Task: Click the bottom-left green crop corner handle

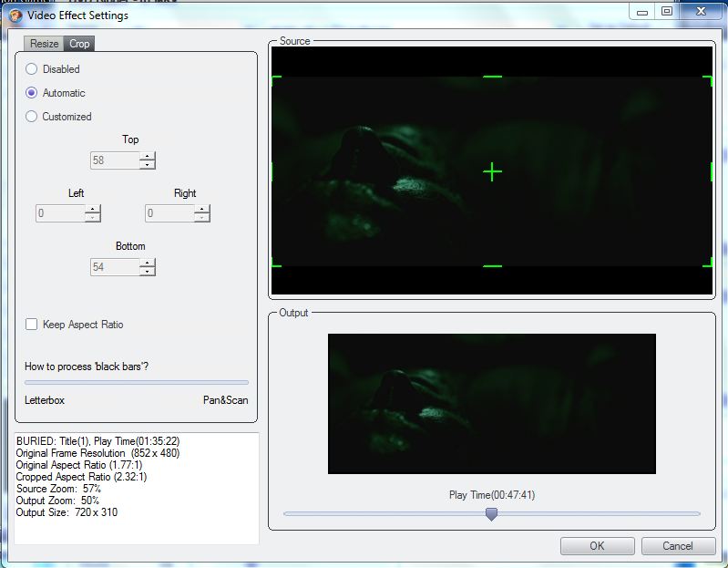Action: pyautogui.click(x=276, y=263)
